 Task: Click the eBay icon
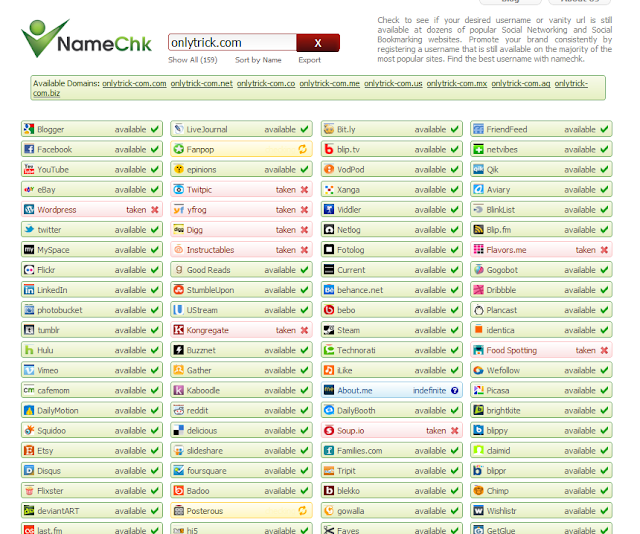[29, 189]
